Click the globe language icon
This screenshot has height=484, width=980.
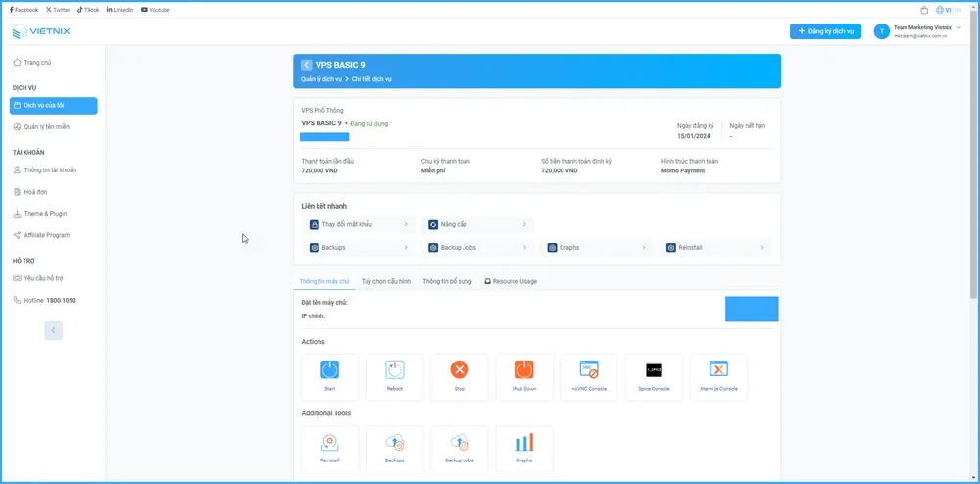(940, 10)
